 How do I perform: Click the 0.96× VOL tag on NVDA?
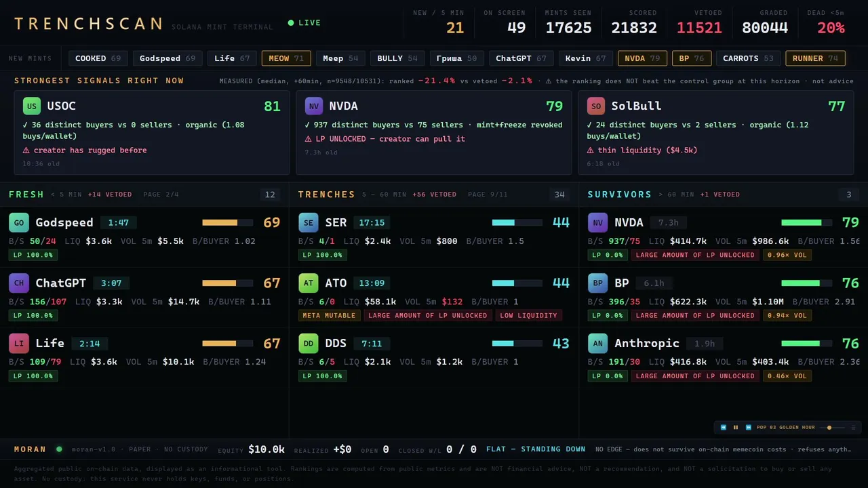click(x=787, y=255)
